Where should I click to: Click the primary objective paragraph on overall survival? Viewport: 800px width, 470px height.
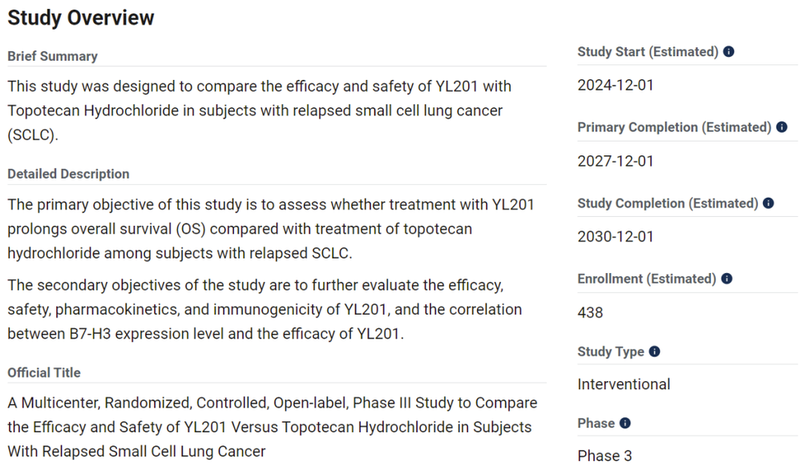[270, 228]
